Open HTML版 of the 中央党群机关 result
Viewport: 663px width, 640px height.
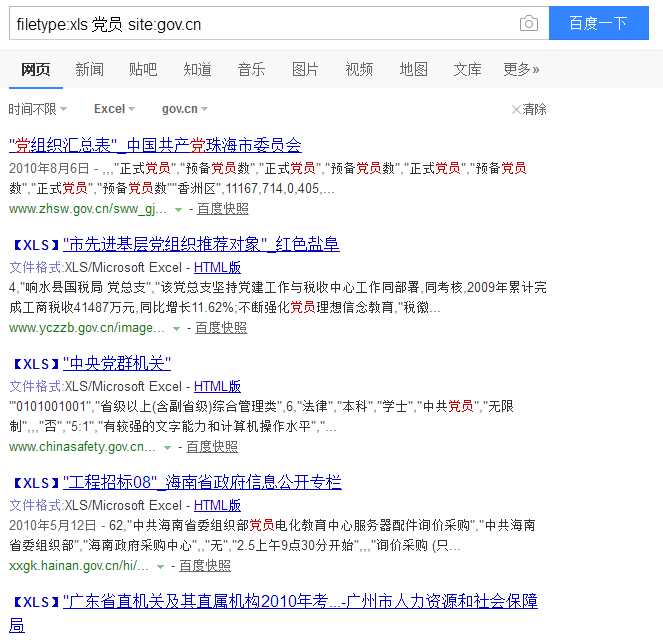point(217,386)
